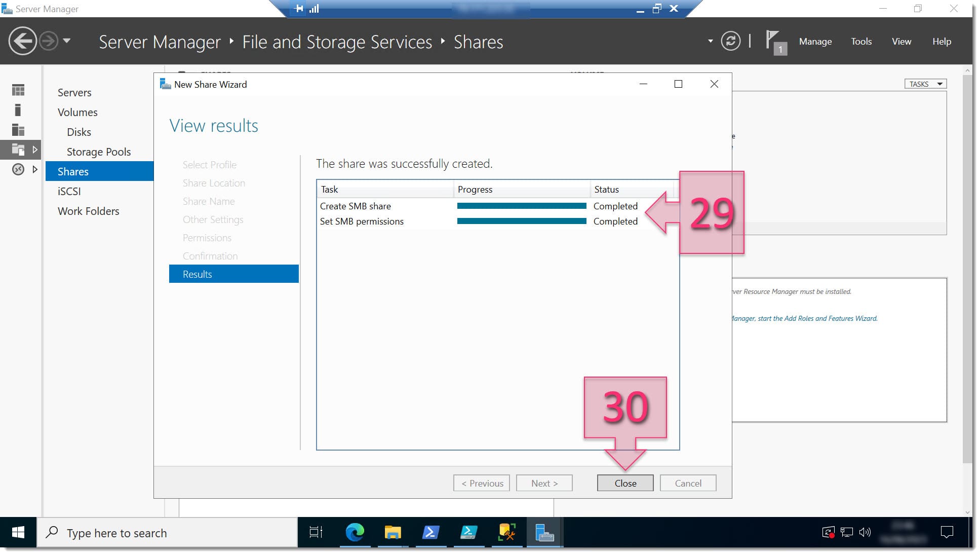Viewport: 980px width, 555px height.
Task: Click the Dashboard icon in left rail
Action: tap(18, 90)
